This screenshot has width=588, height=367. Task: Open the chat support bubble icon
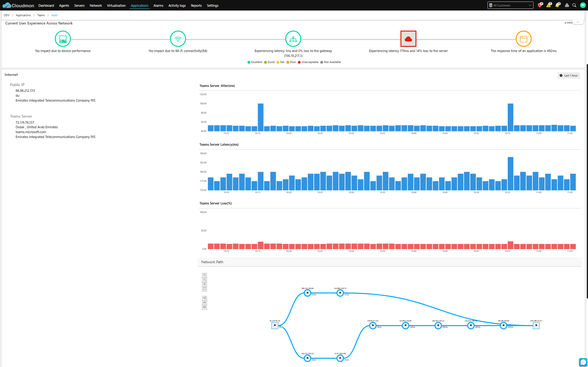pyautogui.click(x=583, y=362)
